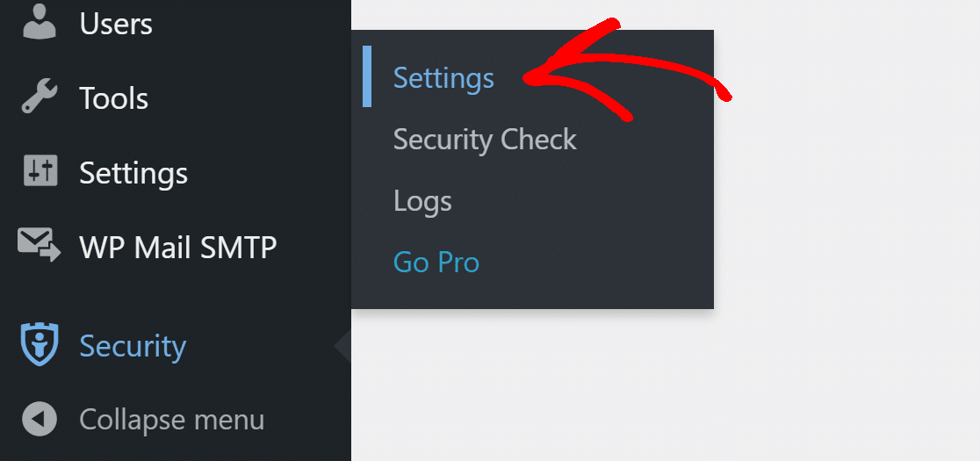Click the Users person icon

(40, 22)
